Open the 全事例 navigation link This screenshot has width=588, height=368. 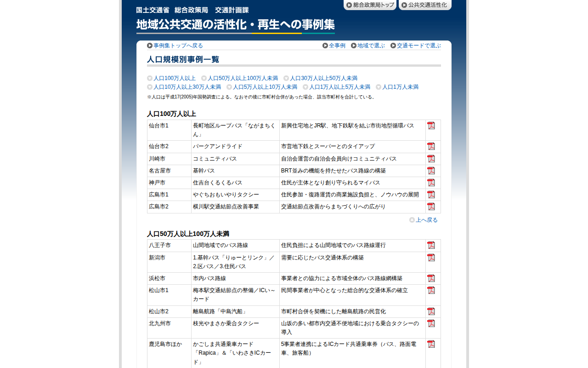(x=334, y=46)
